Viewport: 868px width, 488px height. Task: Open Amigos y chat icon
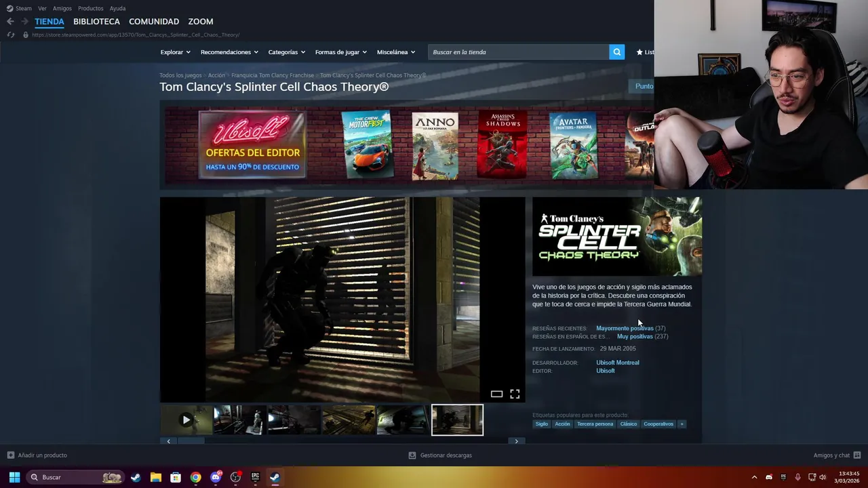pyautogui.click(x=857, y=455)
